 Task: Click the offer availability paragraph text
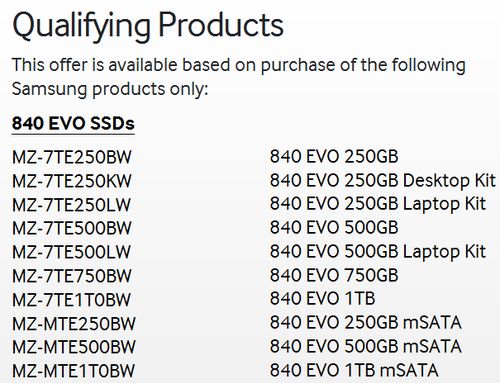click(x=239, y=77)
